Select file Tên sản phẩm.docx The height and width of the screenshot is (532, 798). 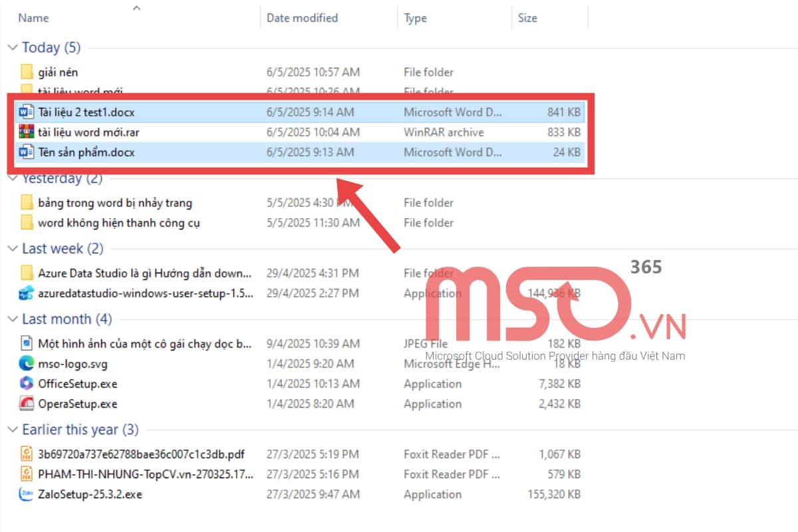(86, 152)
